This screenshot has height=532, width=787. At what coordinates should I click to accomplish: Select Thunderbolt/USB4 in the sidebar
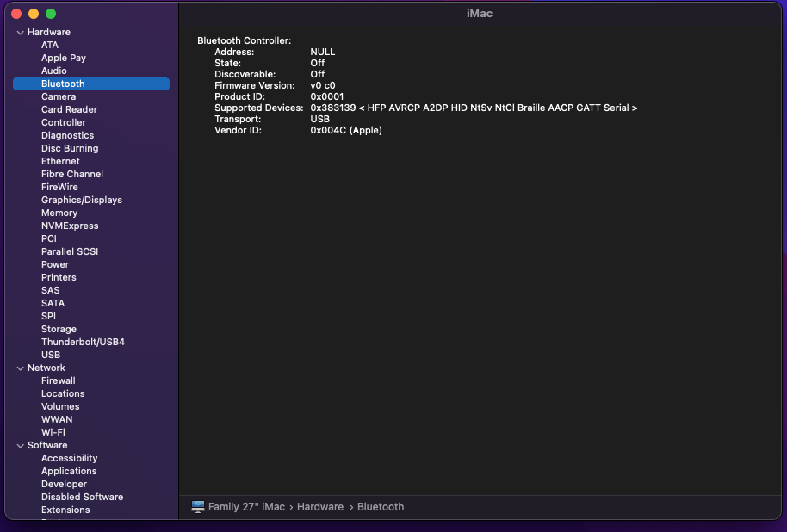click(83, 343)
